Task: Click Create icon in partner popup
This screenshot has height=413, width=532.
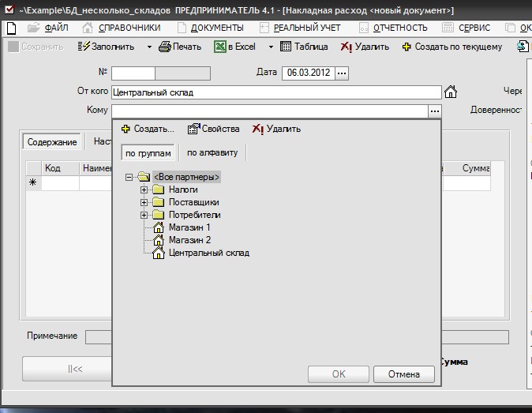Action: coord(126,129)
